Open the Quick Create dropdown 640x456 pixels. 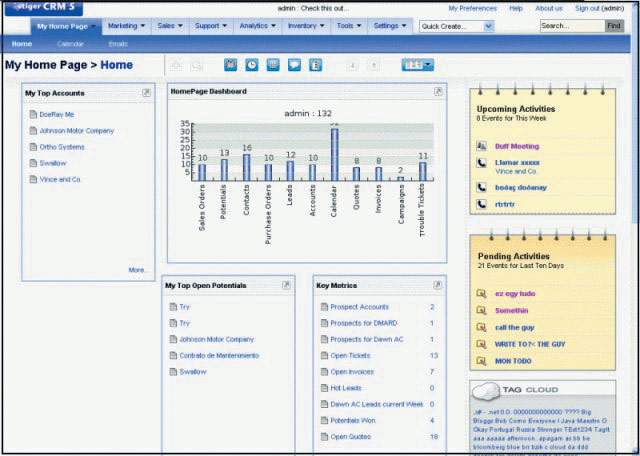(x=475, y=26)
